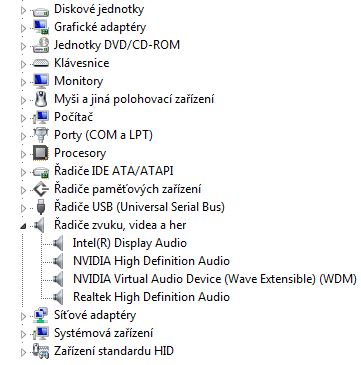Expand the Monitory node

tap(23, 82)
